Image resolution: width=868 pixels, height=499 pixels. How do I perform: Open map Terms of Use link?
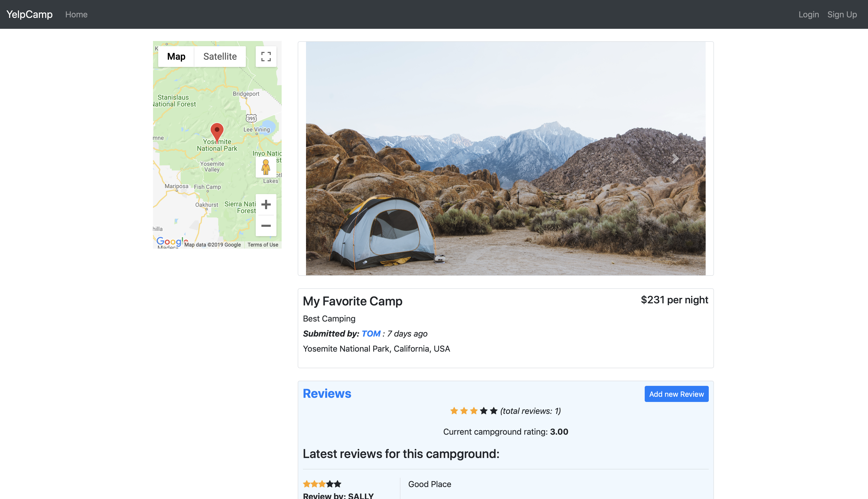263,245
